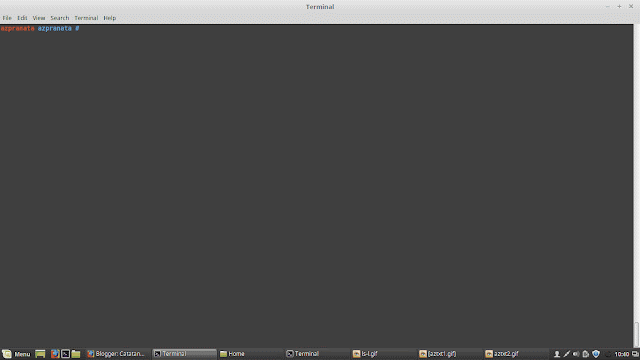Image resolution: width=640 pixels, height=360 pixels.
Task: Click the user icon in system tray
Action: pyautogui.click(x=557, y=354)
